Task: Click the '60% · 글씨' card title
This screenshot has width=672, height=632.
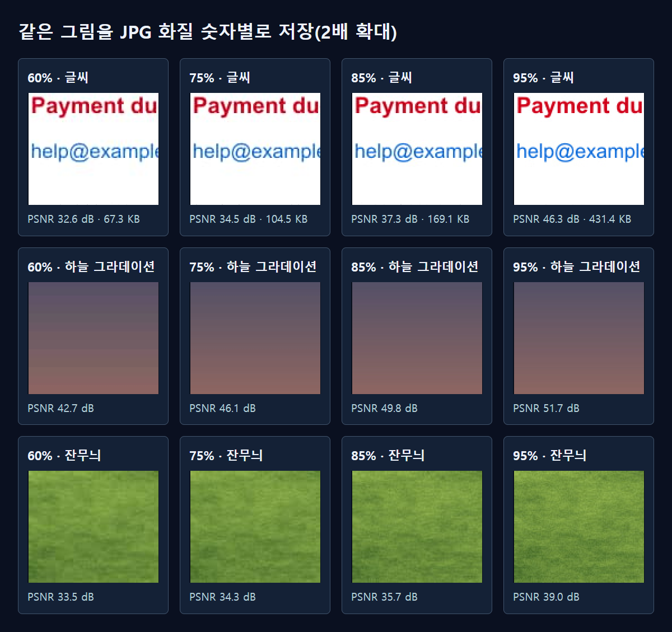Action: [58, 78]
